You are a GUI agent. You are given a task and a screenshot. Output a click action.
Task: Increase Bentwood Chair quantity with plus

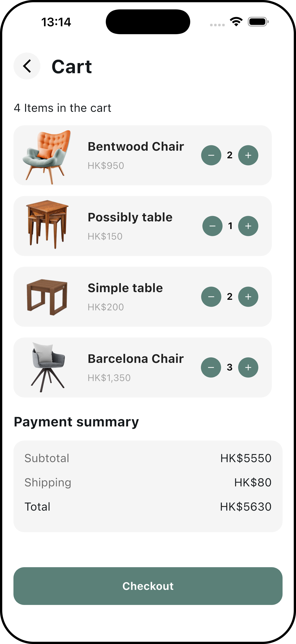point(248,155)
